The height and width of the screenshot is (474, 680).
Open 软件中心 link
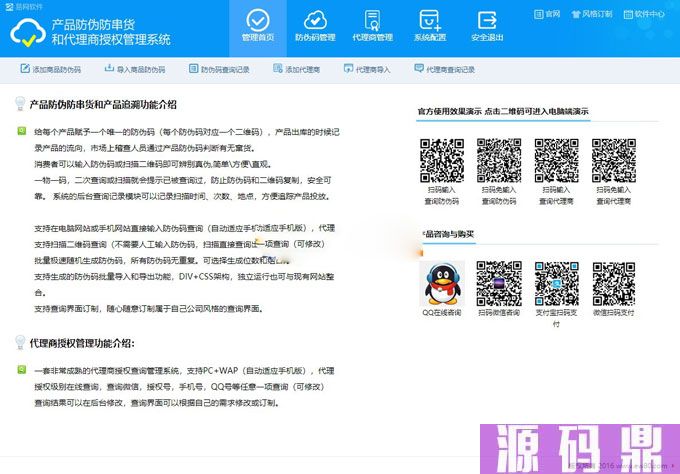[644, 14]
